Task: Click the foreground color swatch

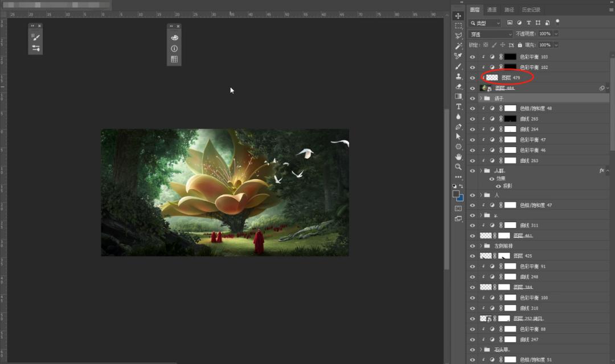Action: pos(456,194)
